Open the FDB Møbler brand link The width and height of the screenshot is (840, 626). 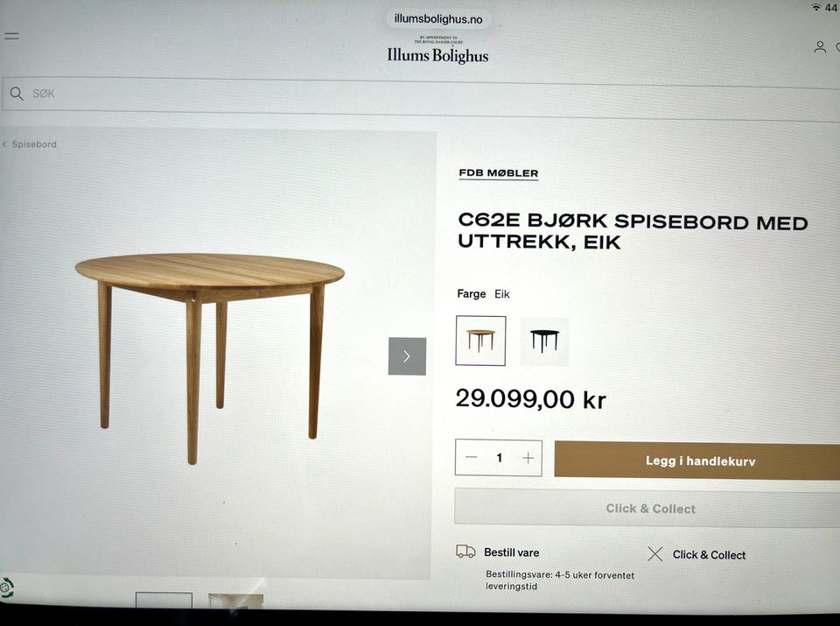499,173
